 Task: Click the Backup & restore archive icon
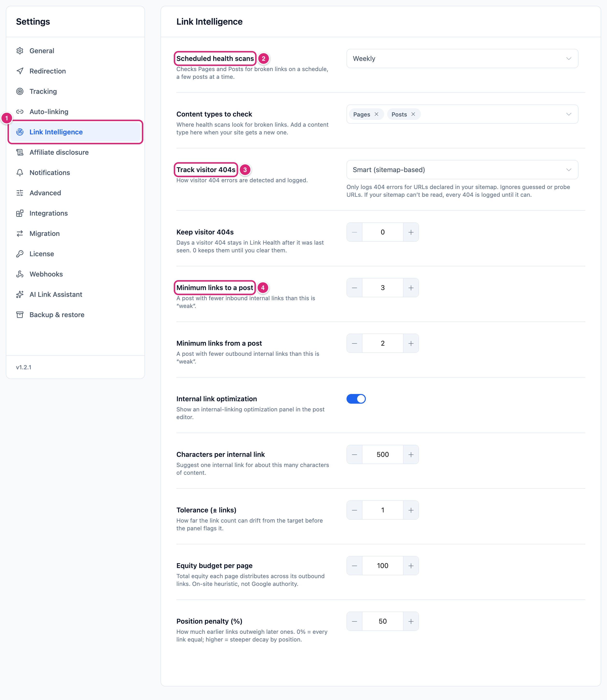pos(20,315)
